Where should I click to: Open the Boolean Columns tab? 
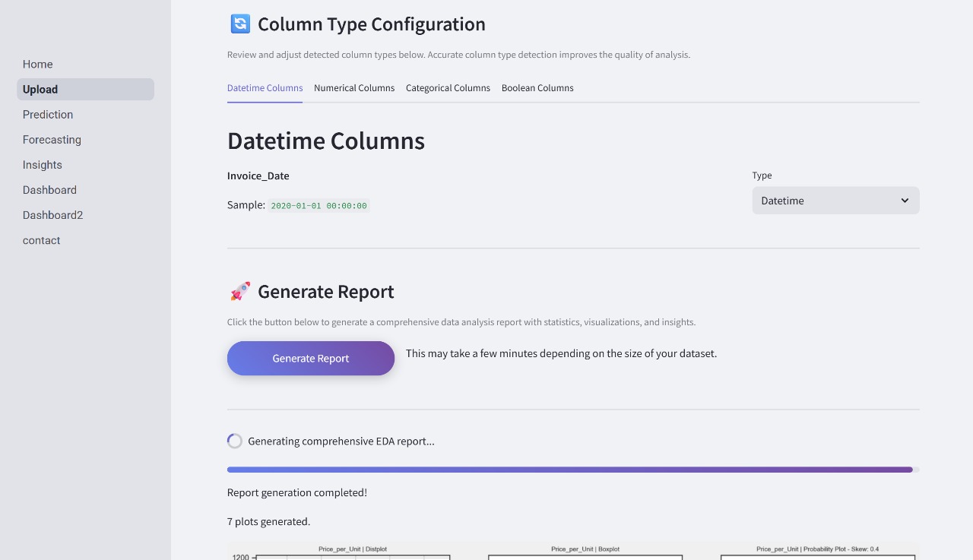[x=537, y=88]
